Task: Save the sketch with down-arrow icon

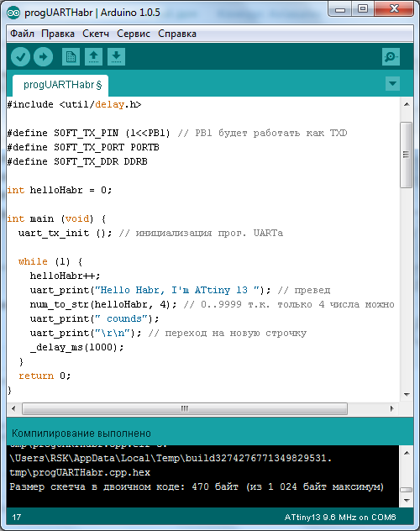Action: (116, 56)
